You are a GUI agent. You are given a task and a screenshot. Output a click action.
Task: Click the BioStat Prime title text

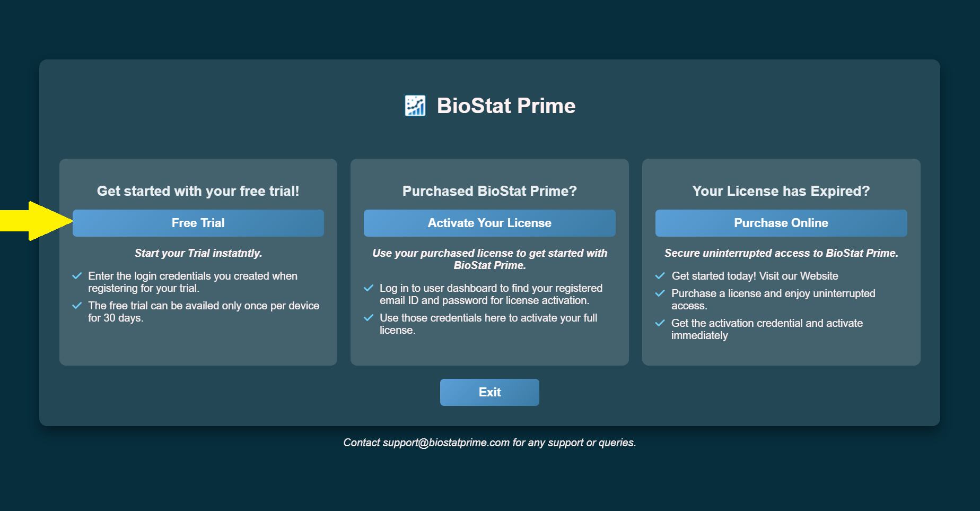coord(506,106)
